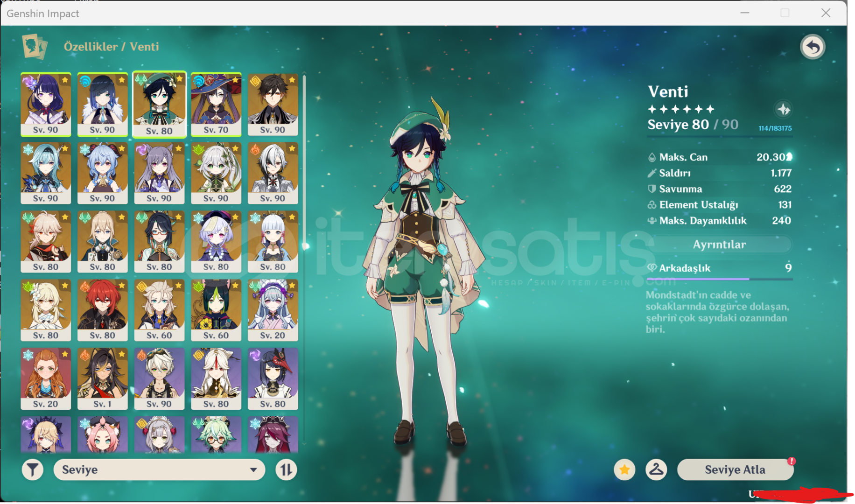Select Noelle's portrait in the bottom row
The width and height of the screenshot is (855, 504).
[x=159, y=434]
